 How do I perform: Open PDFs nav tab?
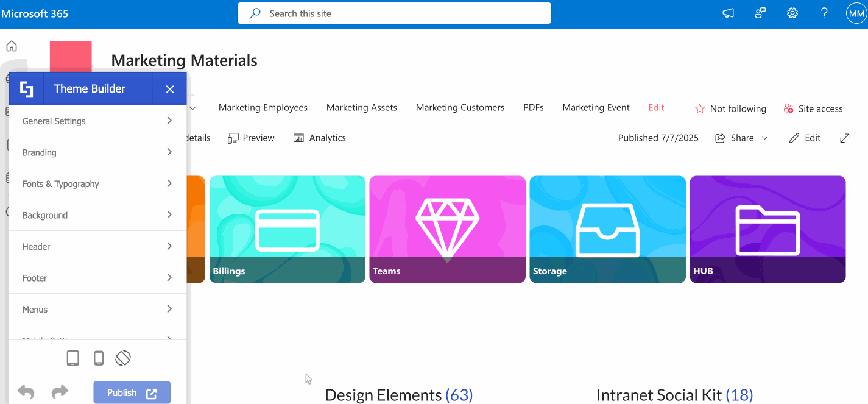point(534,108)
